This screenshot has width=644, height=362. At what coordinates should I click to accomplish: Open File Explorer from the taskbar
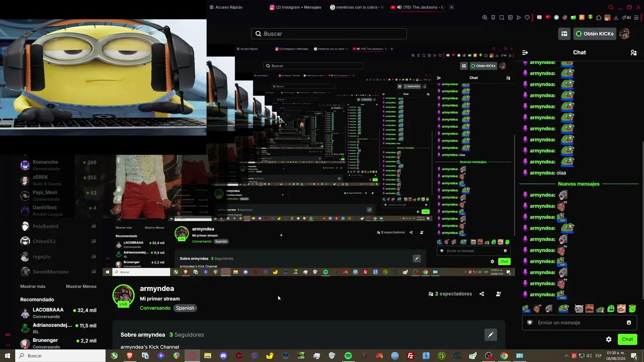pyautogui.click(x=208, y=356)
